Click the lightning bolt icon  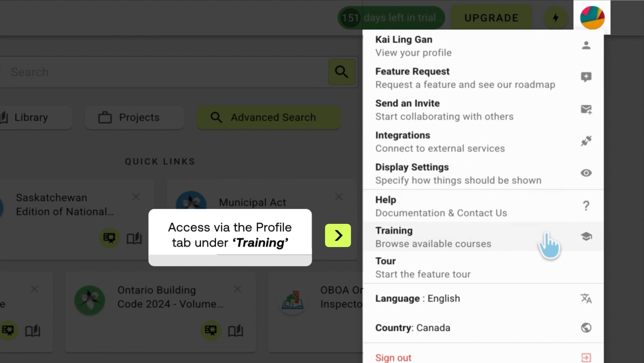(556, 17)
